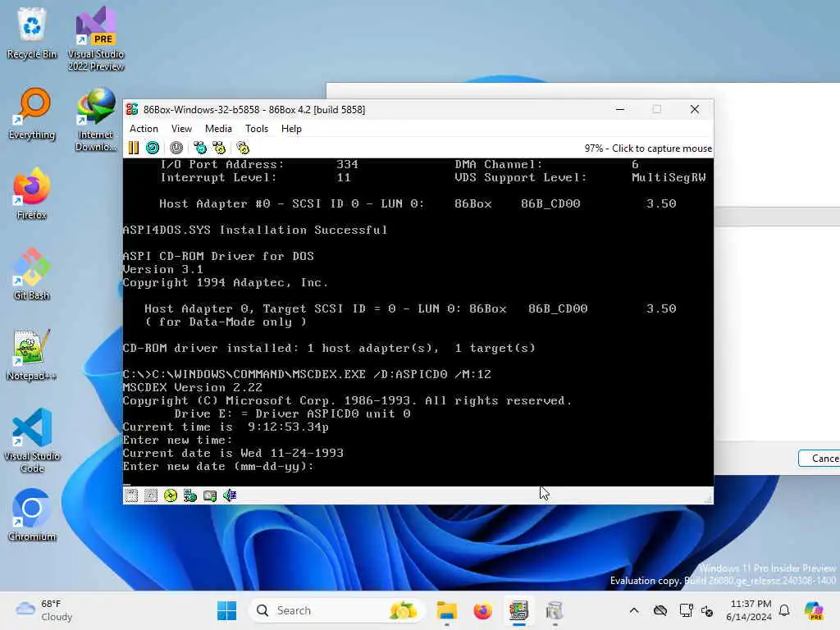The height and width of the screenshot is (630, 840).
Task: Click the network display tray icon
Action: point(686,610)
